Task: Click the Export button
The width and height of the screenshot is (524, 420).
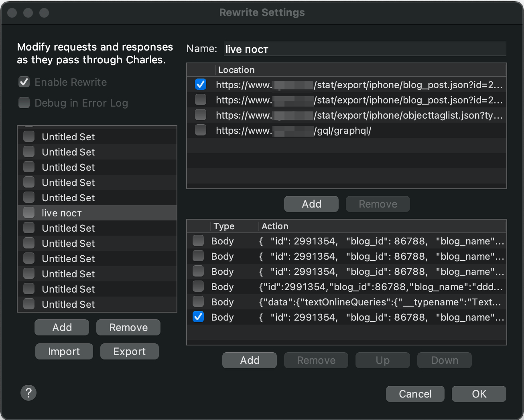Action: point(129,351)
